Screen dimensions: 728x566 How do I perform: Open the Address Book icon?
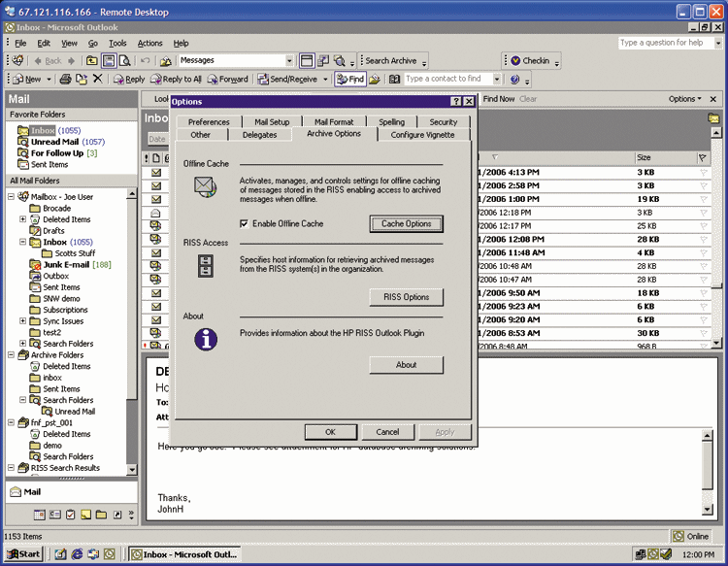click(394, 79)
